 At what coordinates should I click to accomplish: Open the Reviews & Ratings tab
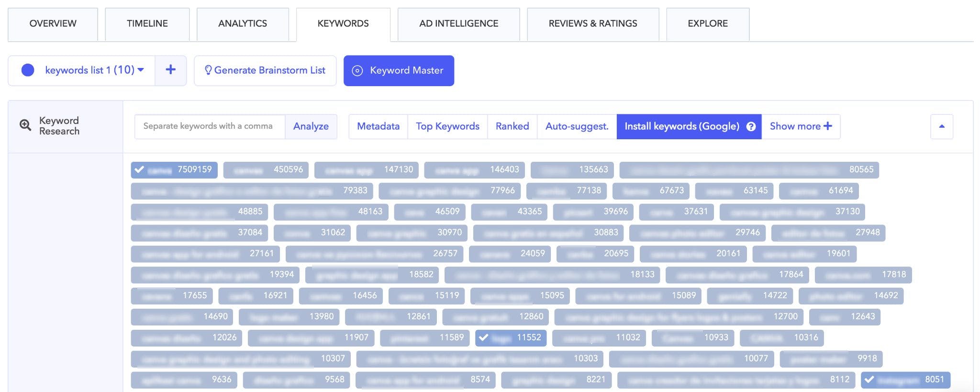tap(592, 23)
